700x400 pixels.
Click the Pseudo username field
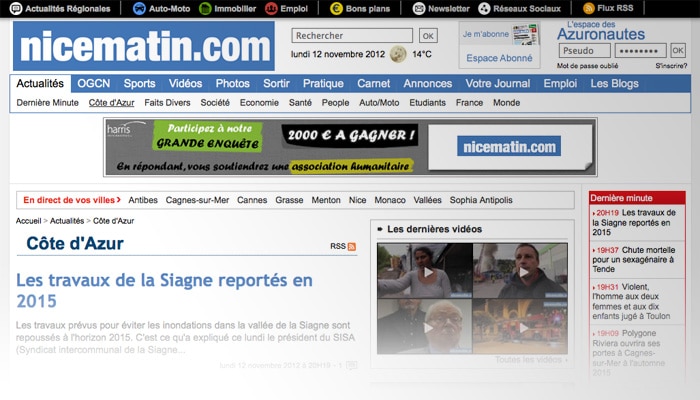583,51
